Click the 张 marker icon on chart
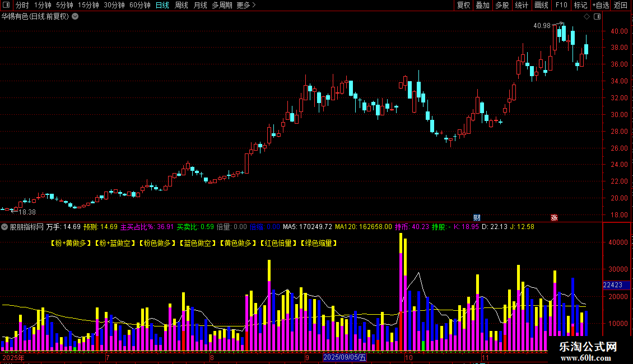This screenshot has height=364, width=633. 554,217
